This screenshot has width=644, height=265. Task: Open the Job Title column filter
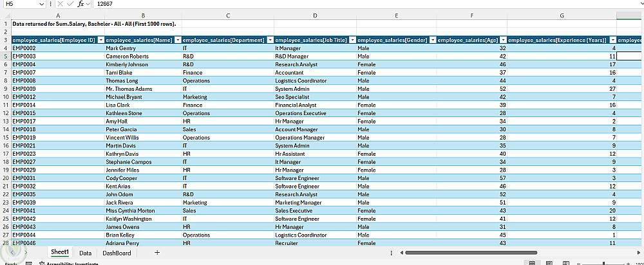[352, 40]
